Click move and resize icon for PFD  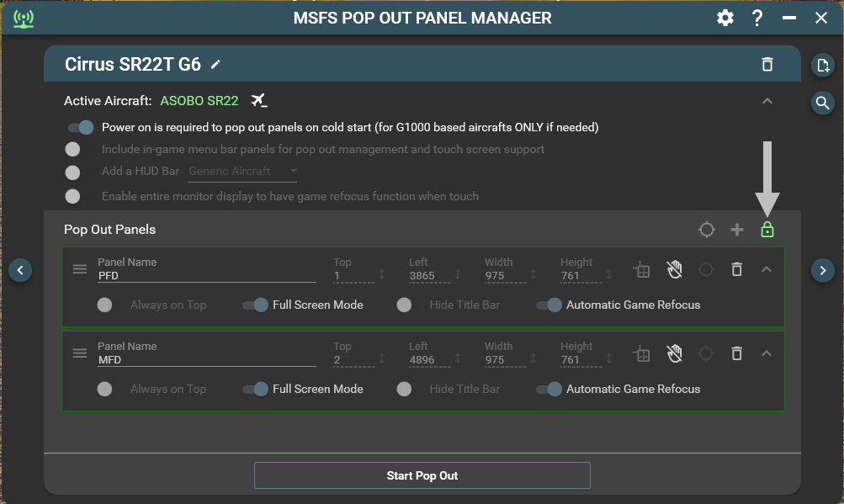coord(642,269)
